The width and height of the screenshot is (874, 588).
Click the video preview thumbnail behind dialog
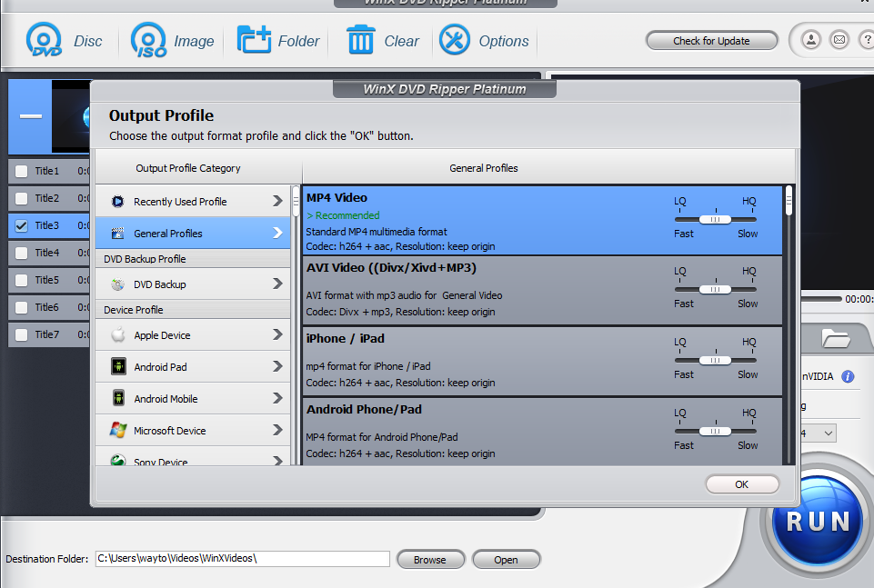(71, 115)
